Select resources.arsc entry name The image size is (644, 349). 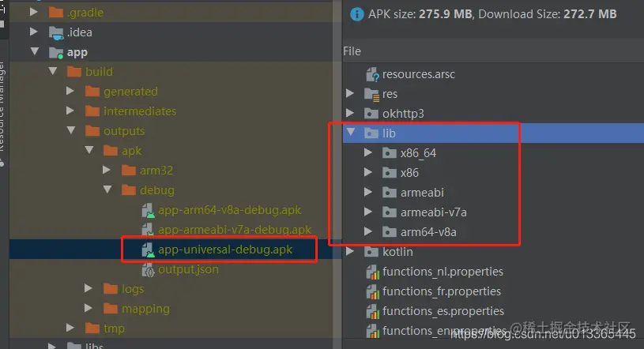click(x=419, y=74)
